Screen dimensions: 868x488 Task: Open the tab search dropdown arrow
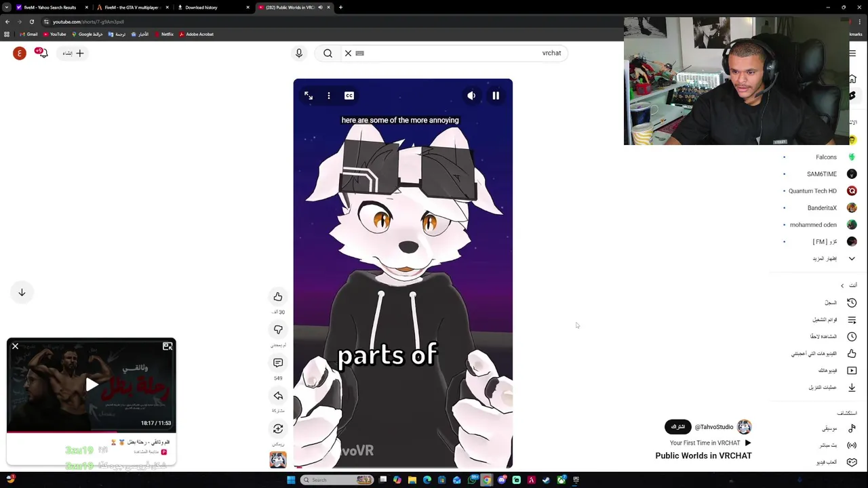(x=6, y=7)
